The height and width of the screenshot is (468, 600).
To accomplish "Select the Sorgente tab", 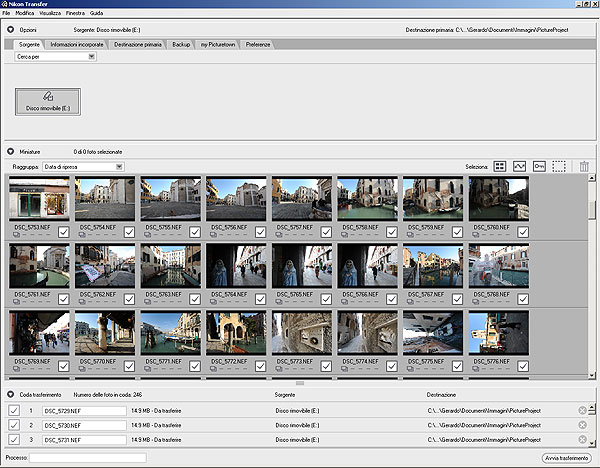I will click(29, 45).
